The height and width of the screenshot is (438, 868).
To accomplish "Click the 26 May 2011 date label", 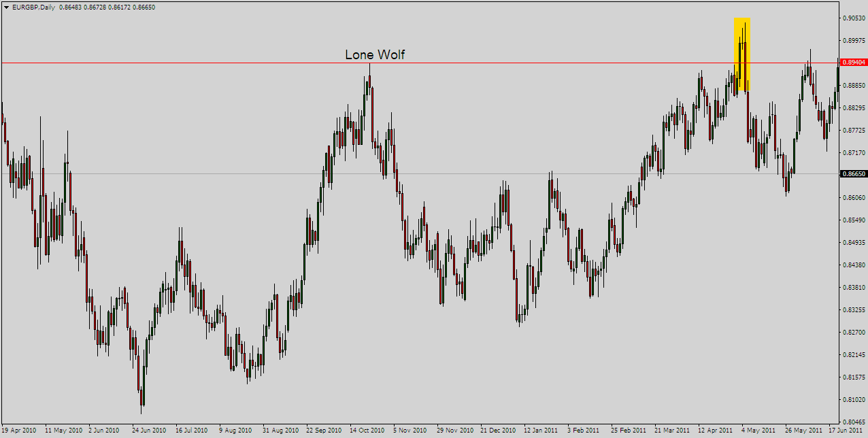I will pos(803,431).
